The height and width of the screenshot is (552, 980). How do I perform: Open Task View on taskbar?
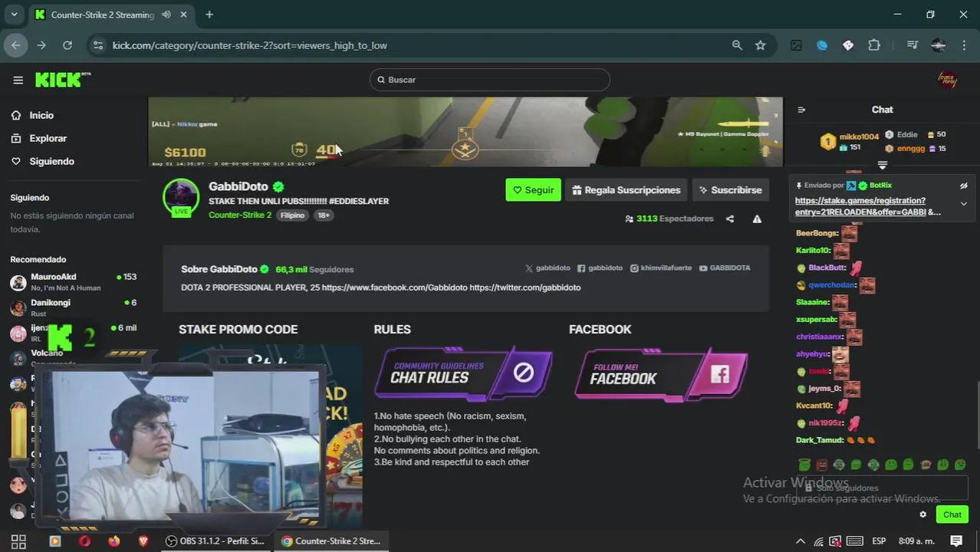(18, 540)
